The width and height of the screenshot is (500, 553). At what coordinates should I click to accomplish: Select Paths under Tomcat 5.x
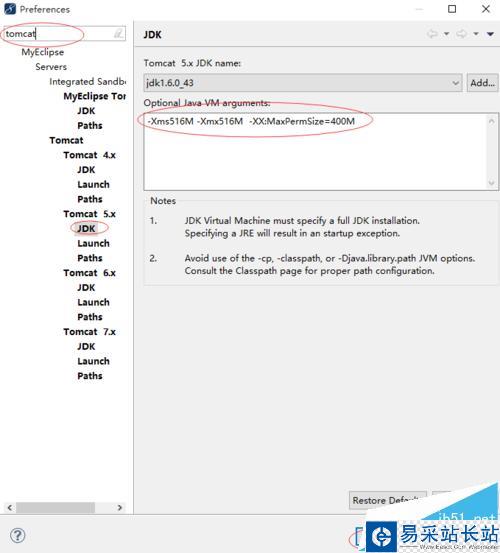[90, 258]
